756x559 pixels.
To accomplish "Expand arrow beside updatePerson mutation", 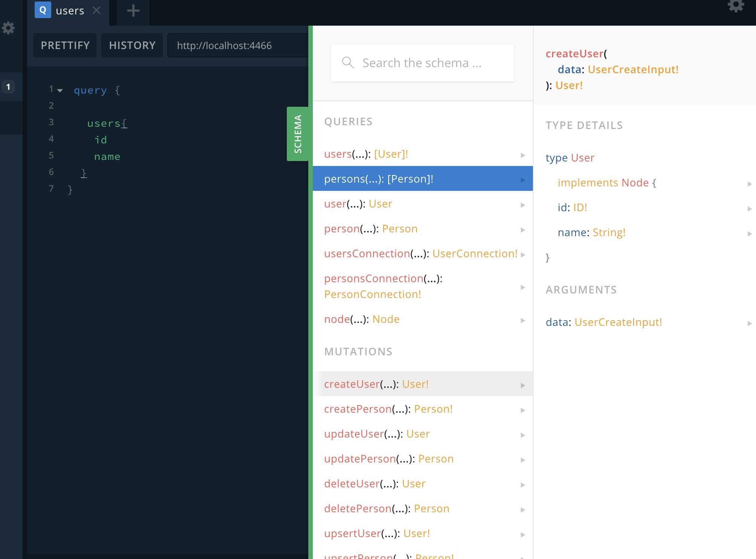I will coord(523,460).
